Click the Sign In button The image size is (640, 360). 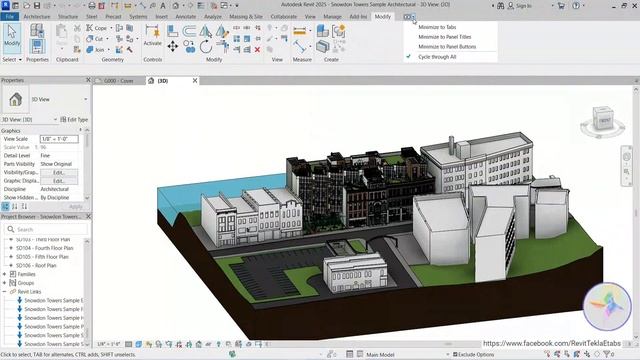(520, 6)
